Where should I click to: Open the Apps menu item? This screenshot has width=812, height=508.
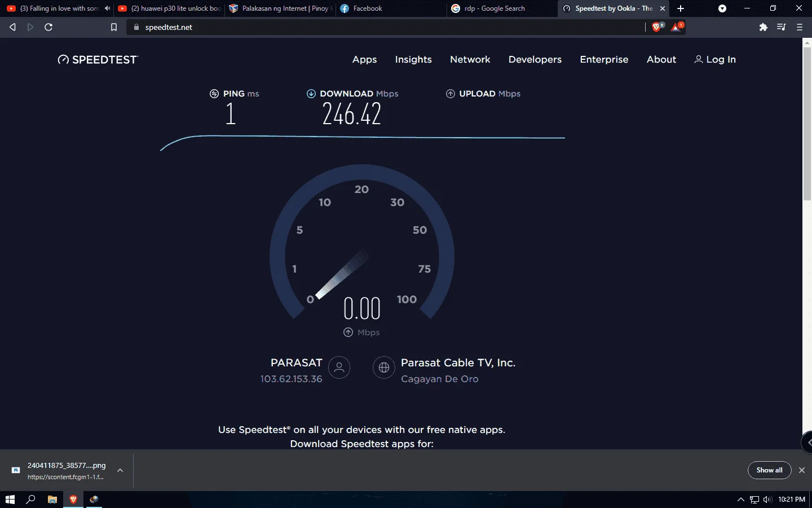click(x=364, y=59)
